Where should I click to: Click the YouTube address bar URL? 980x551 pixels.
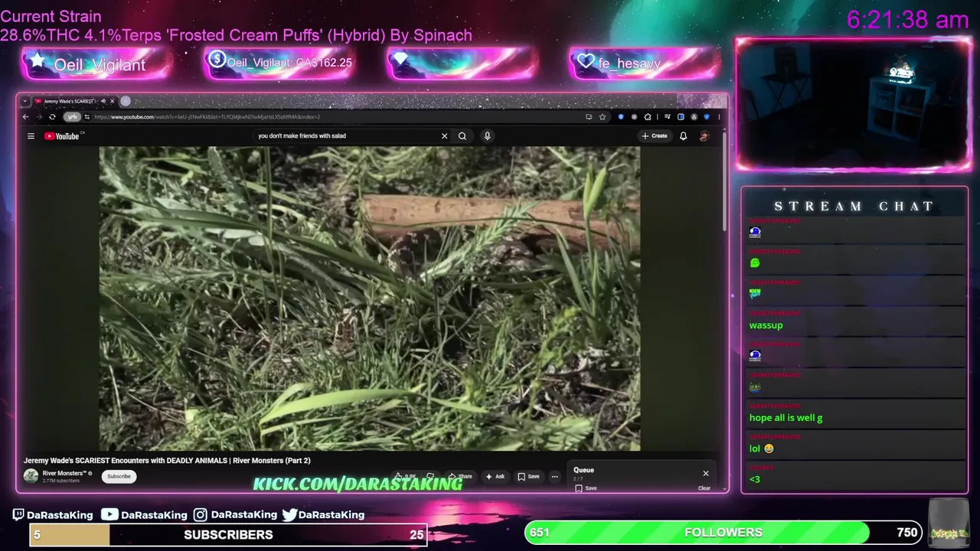click(x=207, y=117)
